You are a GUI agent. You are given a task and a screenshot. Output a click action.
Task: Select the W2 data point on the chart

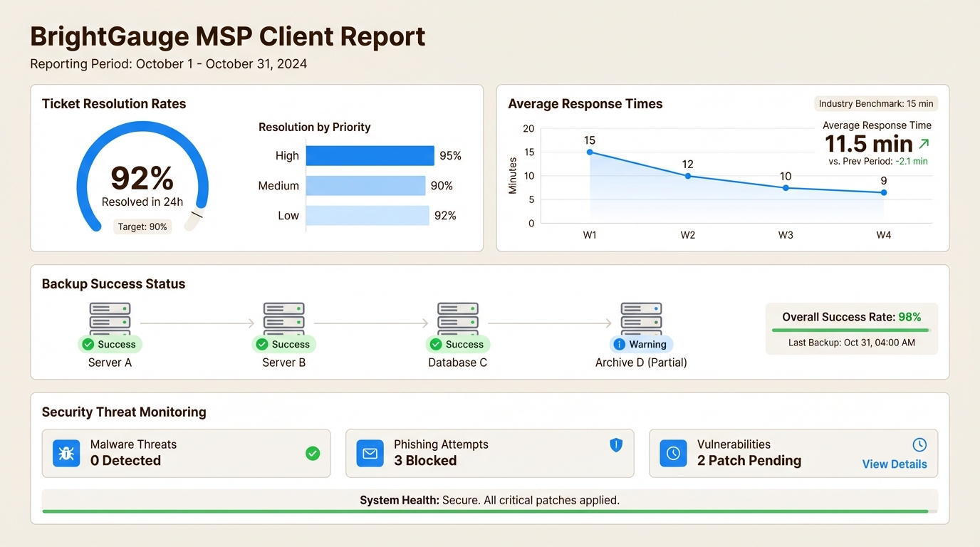(x=687, y=175)
